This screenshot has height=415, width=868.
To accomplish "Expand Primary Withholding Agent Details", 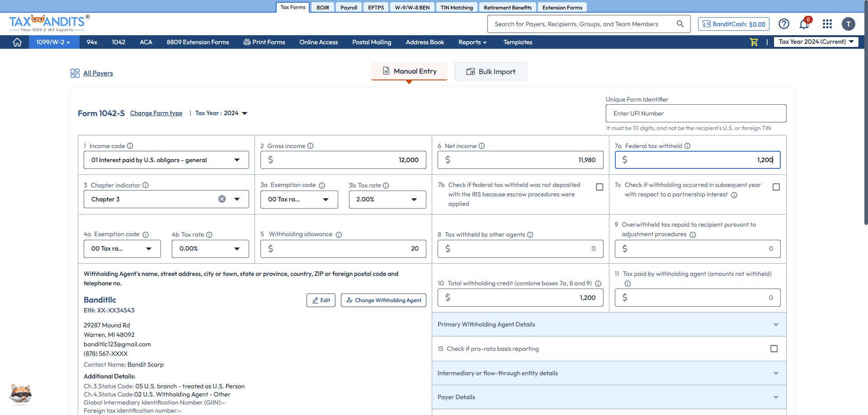I will click(x=609, y=324).
